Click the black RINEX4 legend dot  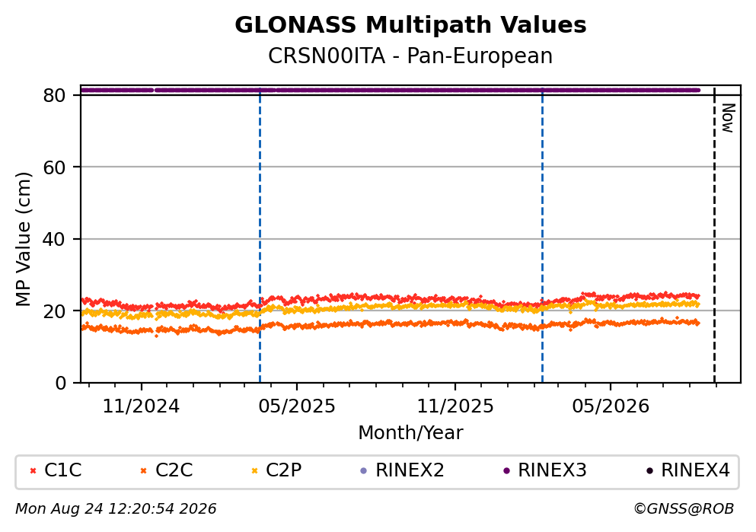click(x=649, y=471)
